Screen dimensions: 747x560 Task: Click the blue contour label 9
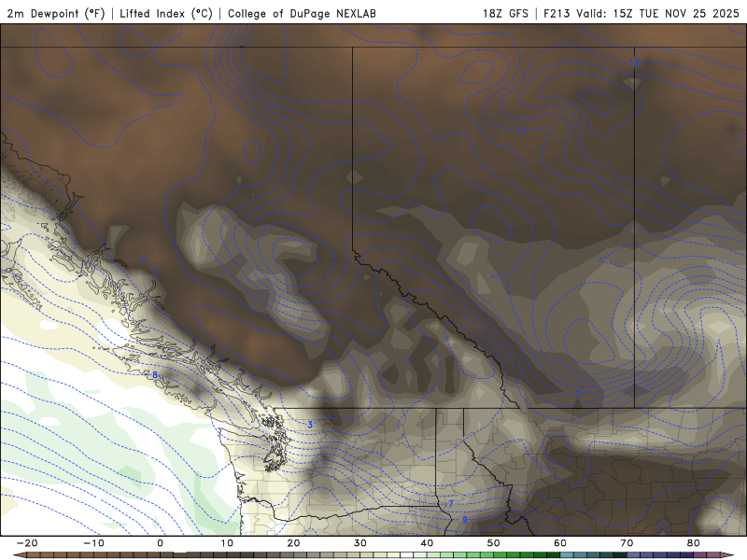point(465,520)
